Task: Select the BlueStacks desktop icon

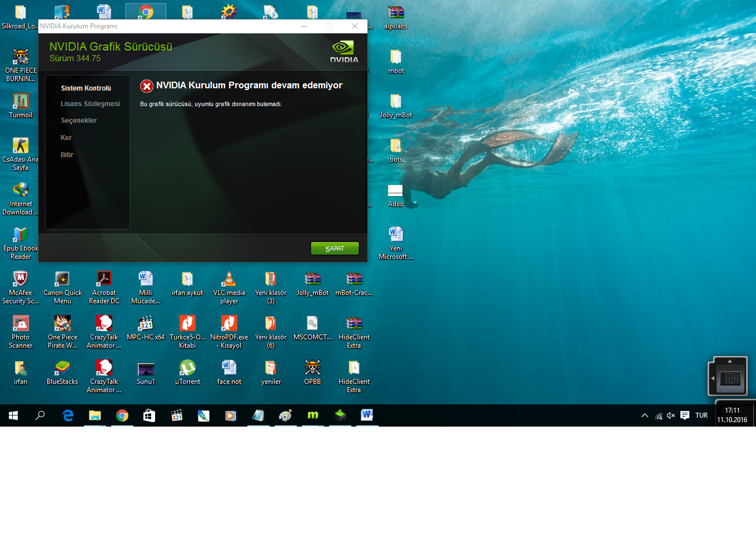Action: click(x=62, y=372)
